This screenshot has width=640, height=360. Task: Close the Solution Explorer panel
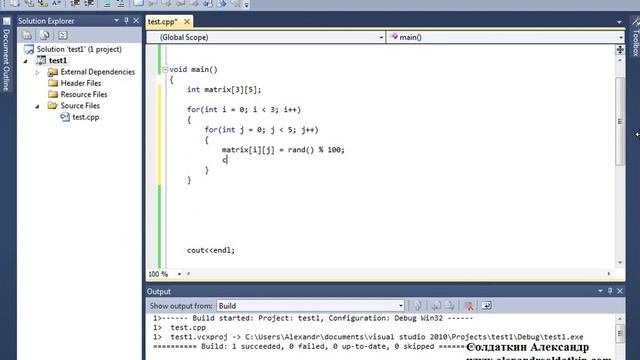(x=136, y=20)
